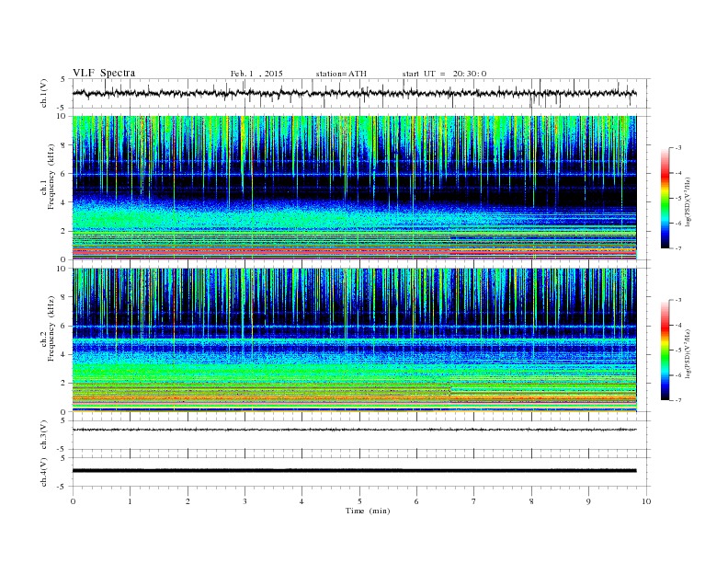Click inside the ch.2 spectrogram panel
Screen dimensions: 728x563
[354, 339]
